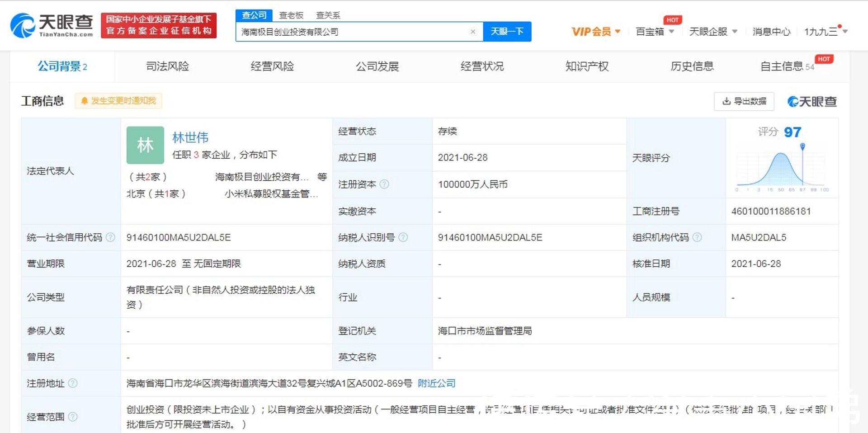Select the 经营状况 tab
The height and width of the screenshot is (433, 868).
tap(482, 66)
